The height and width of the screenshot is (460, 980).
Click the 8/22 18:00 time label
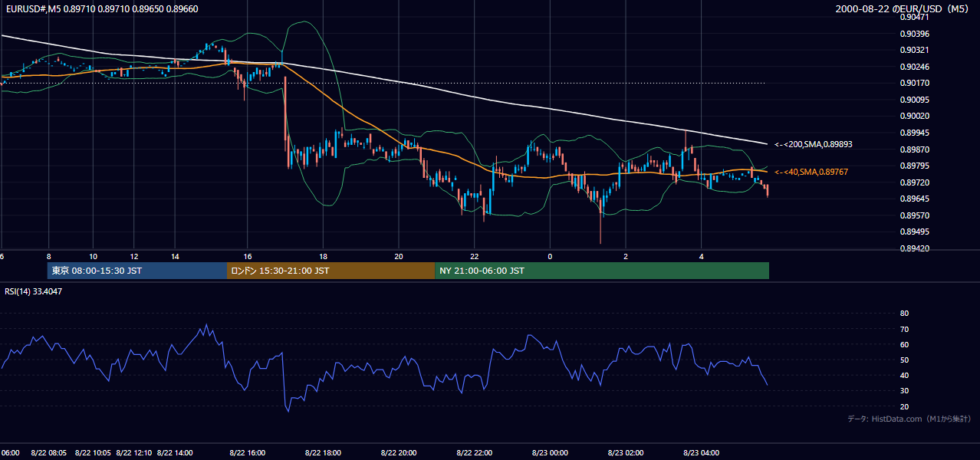tap(323, 453)
